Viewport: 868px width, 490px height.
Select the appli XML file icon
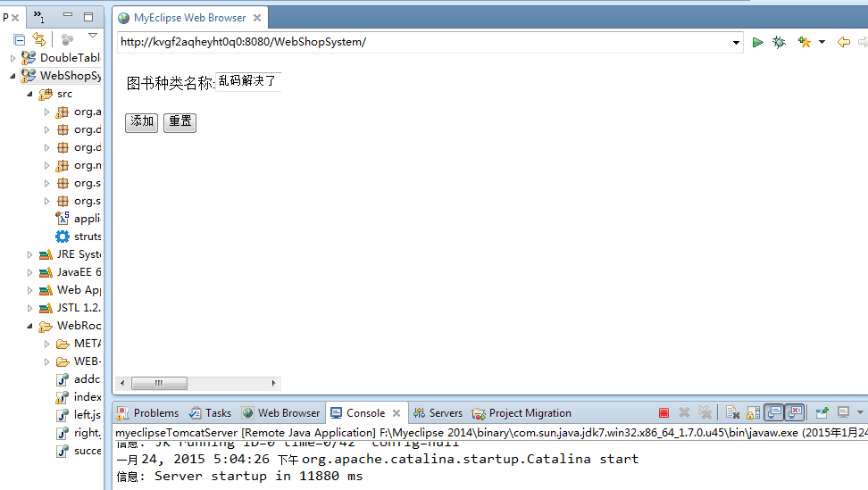pyautogui.click(x=62, y=219)
